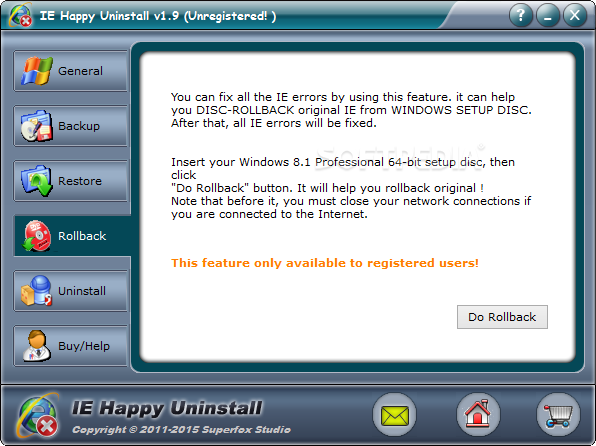
Task: Select the Rollback tab
Action: [72, 236]
